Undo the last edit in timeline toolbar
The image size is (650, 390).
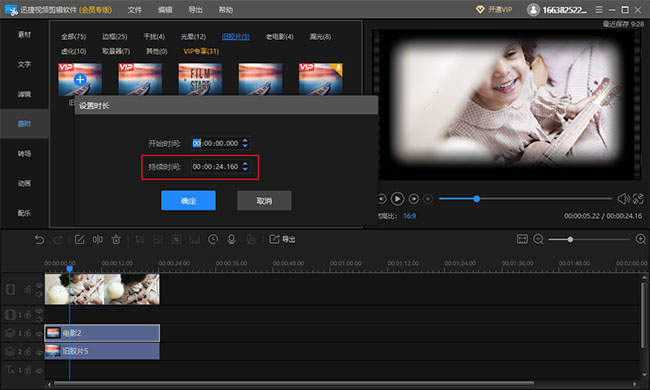tap(39, 240)
